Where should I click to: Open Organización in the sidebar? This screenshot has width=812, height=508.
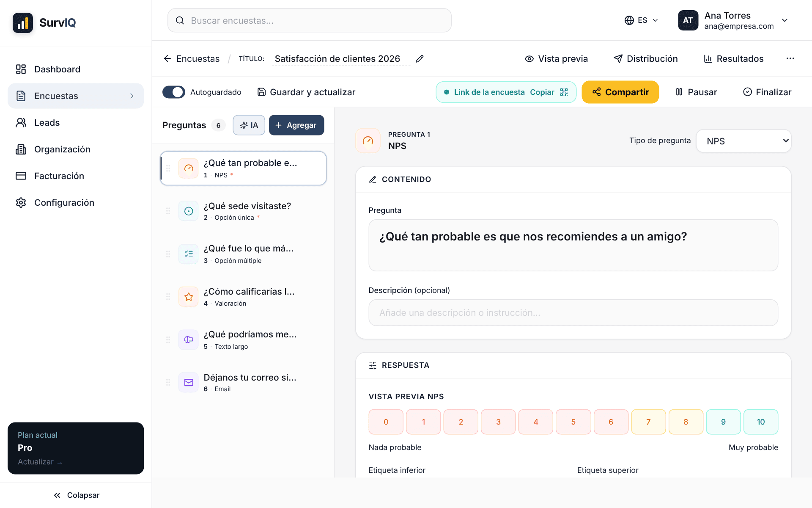[76, 149]
